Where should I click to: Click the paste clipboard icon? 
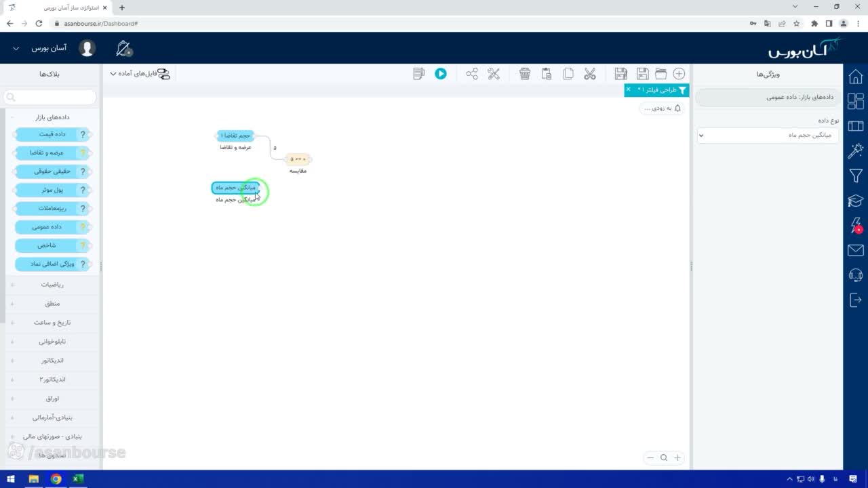[x=547, y=74]
